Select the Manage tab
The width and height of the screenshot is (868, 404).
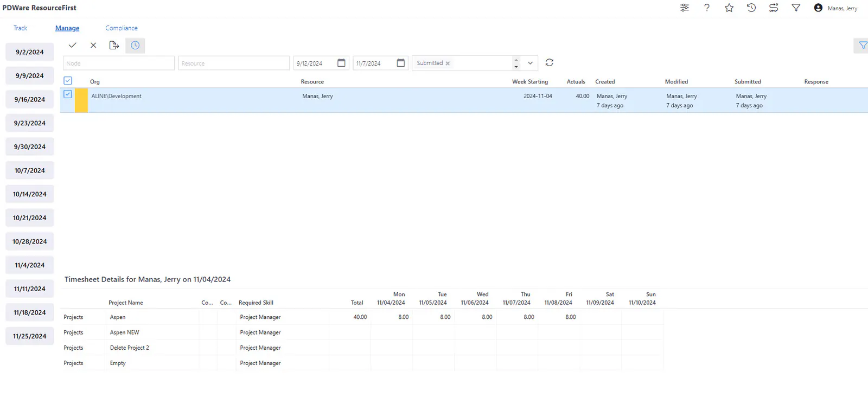(x=67, y=28)
